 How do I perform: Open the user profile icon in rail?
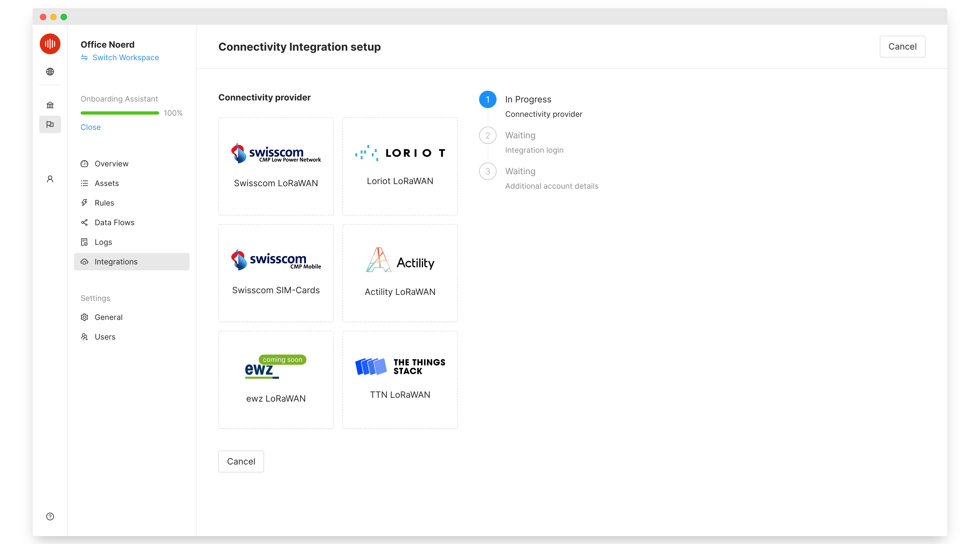50,179
